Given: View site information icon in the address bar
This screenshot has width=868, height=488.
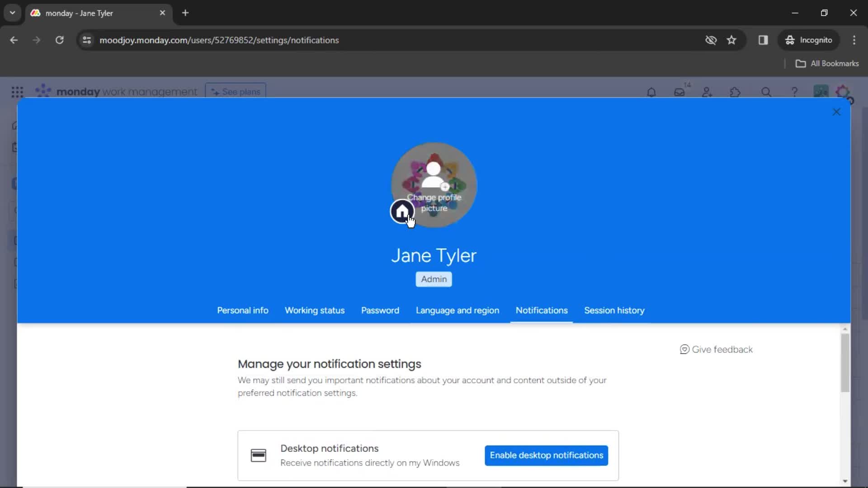Looking at the screenshot, I should tap(87, 40).
